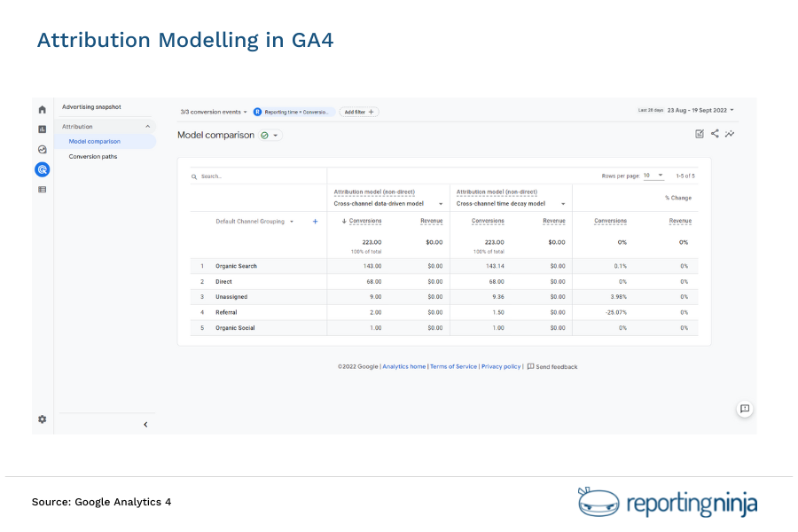Click the Add filter button
The height and width of the screenshot is (532, 798).
click(358, 112)
